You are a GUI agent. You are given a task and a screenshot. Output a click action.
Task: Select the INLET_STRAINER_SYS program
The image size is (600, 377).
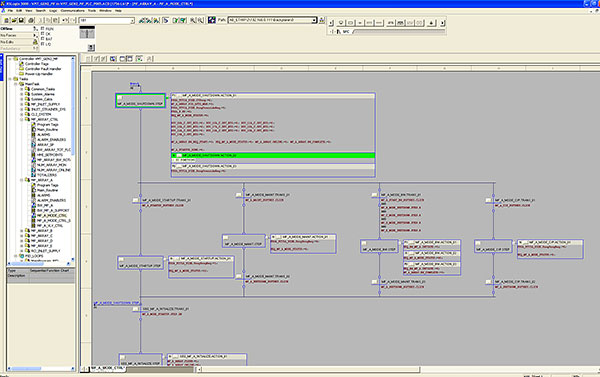pyautogui.click(x=48, y=109)
